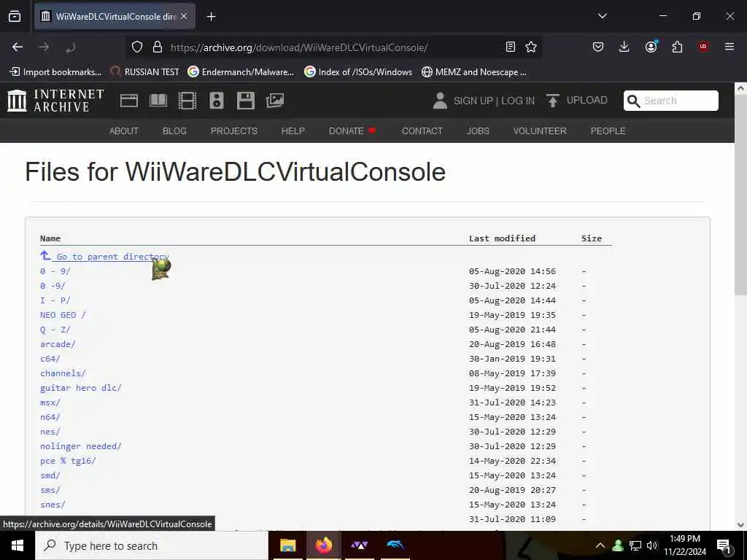Screen dimensions: 747x560
Task: Open the CONTACT menu item
Action: [422, 131]
